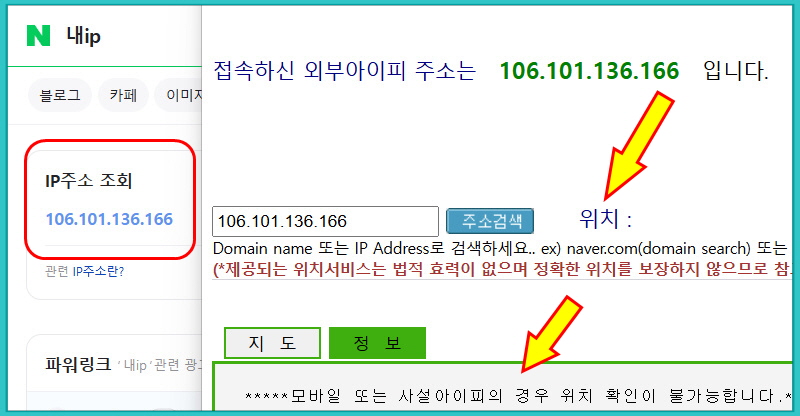Click the red legal disclaimer text
The image size is (800, 416).
pyautogui.click(x=503, y=269)
